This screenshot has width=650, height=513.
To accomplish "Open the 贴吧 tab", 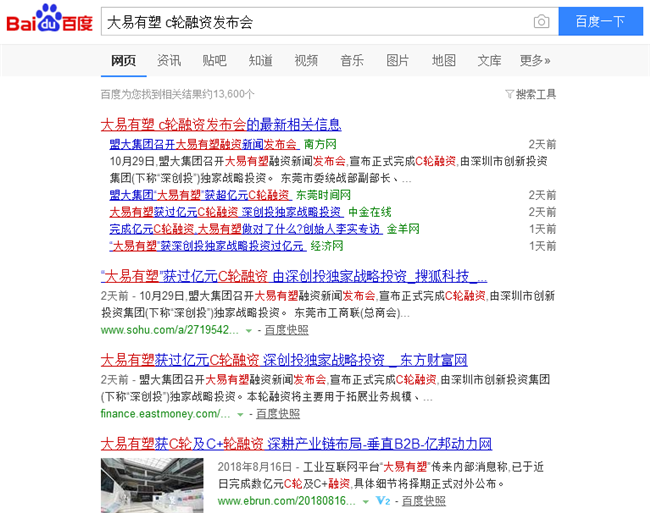I will [x=214, y=61].
